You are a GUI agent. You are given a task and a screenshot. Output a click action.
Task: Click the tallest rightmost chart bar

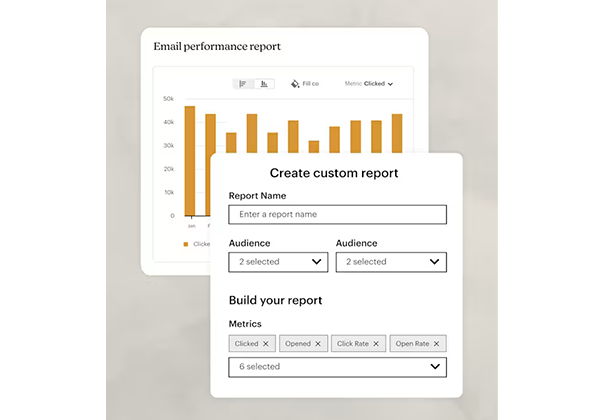click(x=397, y=133)
